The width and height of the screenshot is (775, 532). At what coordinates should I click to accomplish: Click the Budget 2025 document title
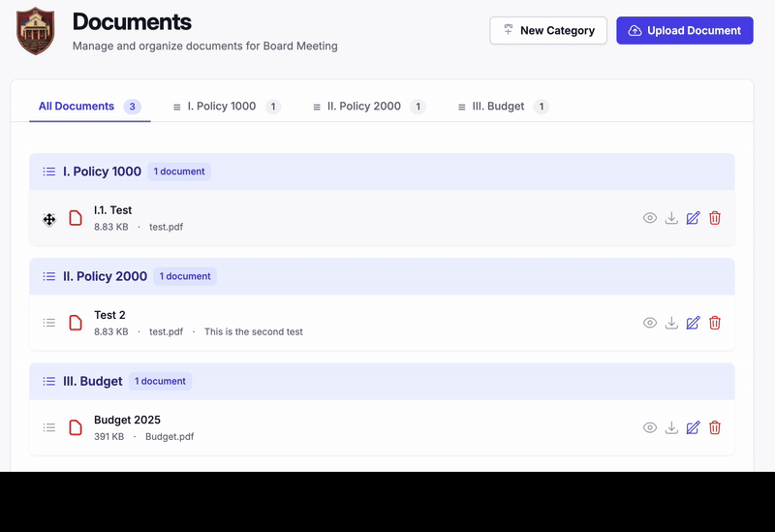[x=127, y=420]
